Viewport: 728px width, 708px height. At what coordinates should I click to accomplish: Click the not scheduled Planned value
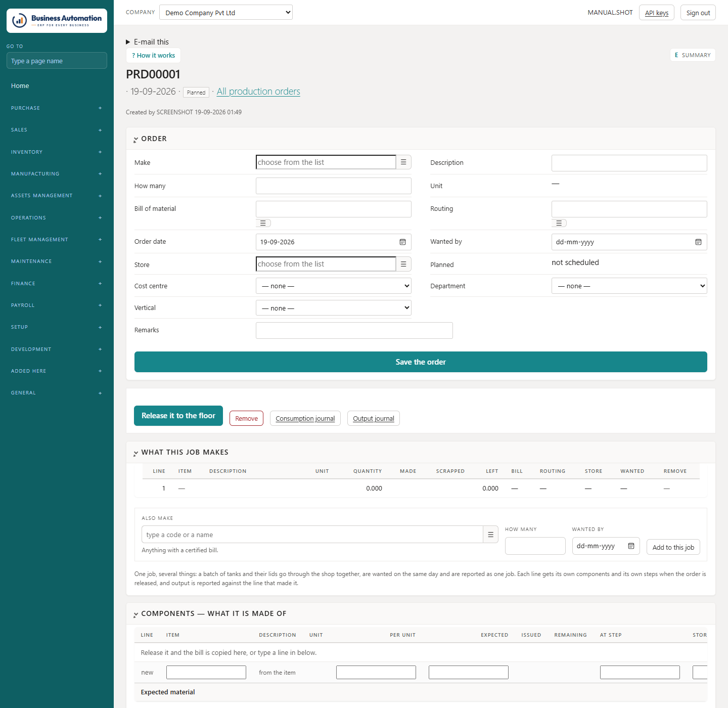[x=575, y=262]
